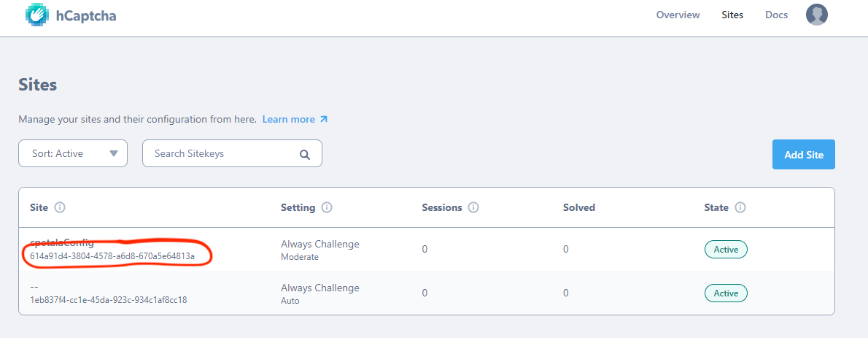Screen dimensions: 868x338
Task: Click the Solved column header
Action: [x=579, y=208]
